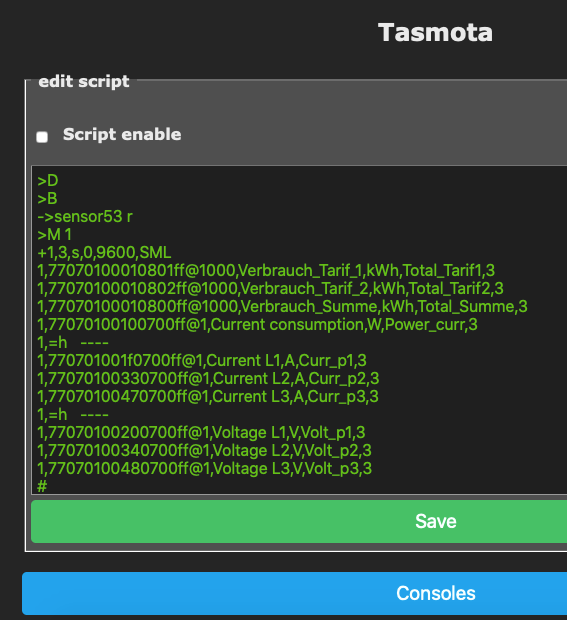The width and height of the screenshot is (567, 620).
Task: Click the 'Voltage L1' script line
Action: [x=201, y=432]
